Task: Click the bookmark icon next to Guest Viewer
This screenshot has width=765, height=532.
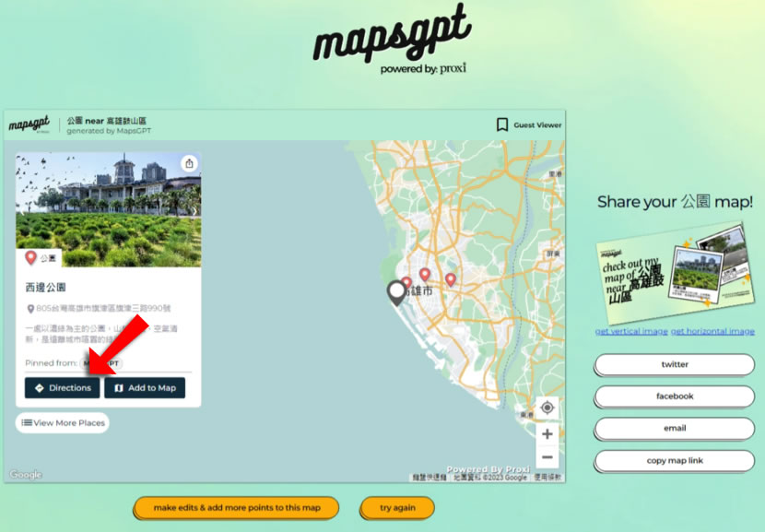Action: point(502,124)
